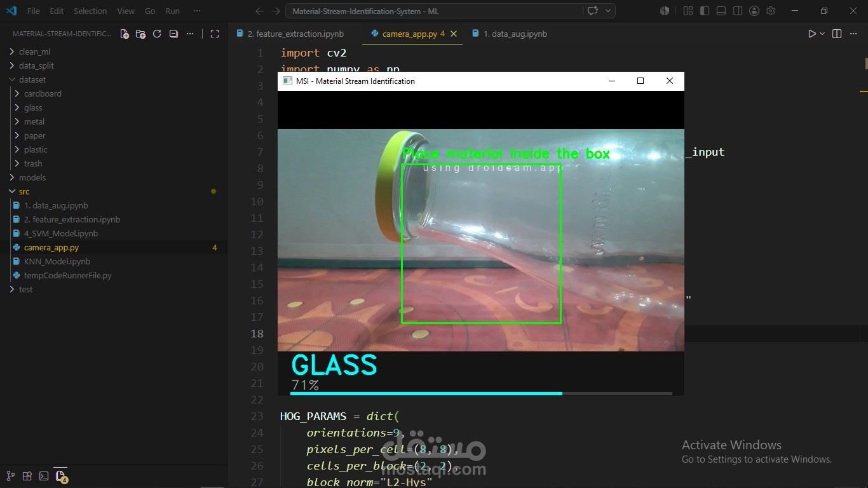Go forward with the right arrow

coord(275,11)
